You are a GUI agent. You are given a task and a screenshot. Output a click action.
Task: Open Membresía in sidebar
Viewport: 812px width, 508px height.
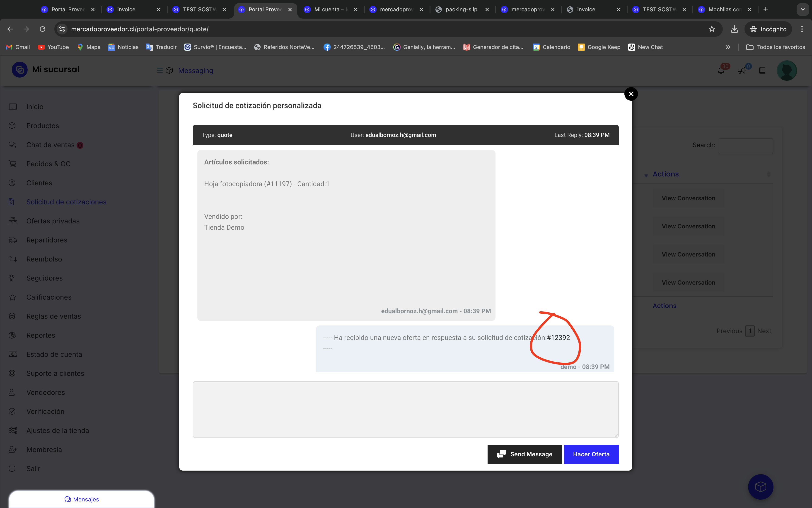click(44, 449)
